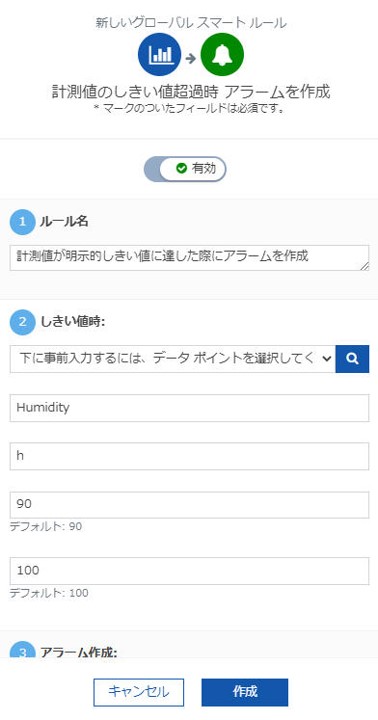Click the textarea resize handle corner

tap(365, 266)
